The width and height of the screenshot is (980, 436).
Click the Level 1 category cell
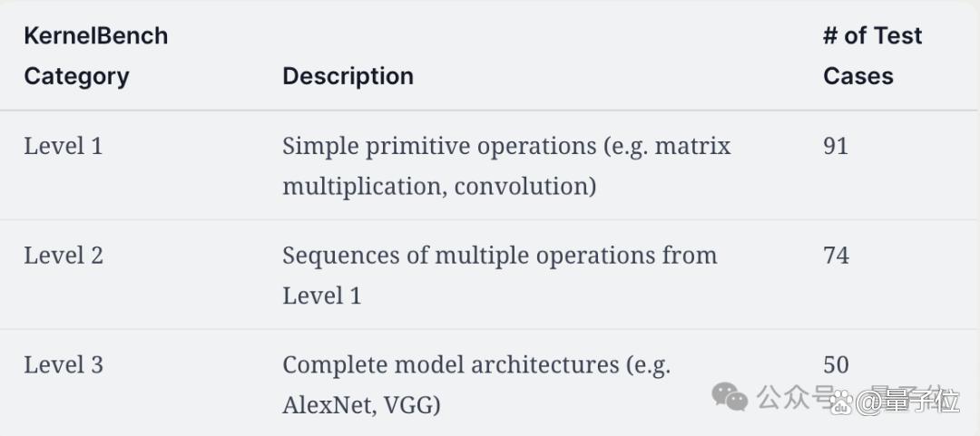(x=64, y=146)
